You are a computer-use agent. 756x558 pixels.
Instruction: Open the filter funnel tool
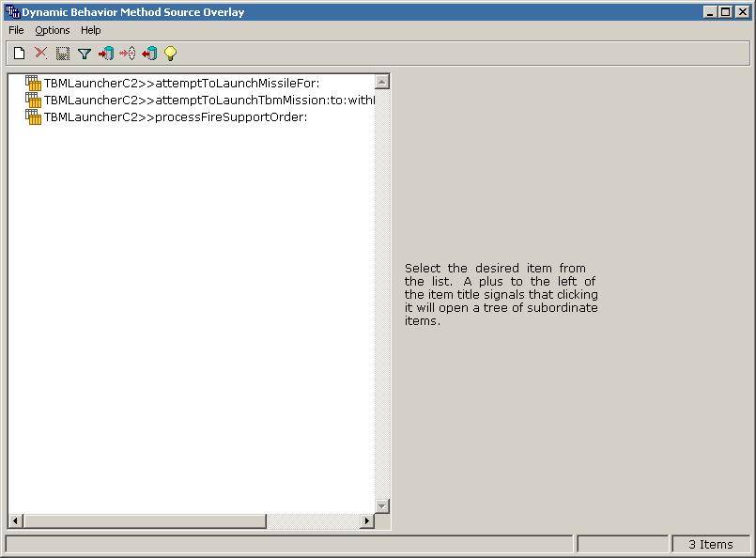(x=85, y=54)
